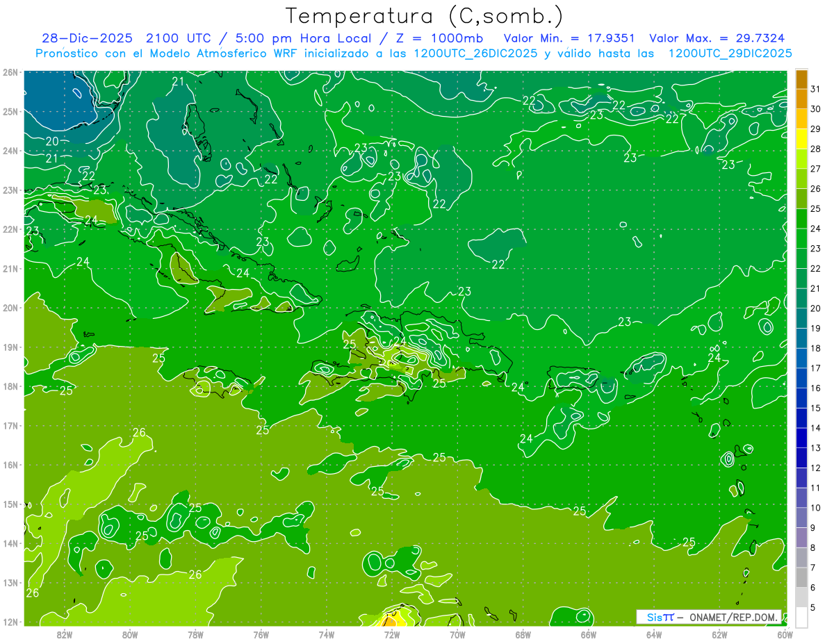The height and width of the screenshot is (644, 834).
Task: Click the 19N latitude axis label
Action: (x=10, y=347)
